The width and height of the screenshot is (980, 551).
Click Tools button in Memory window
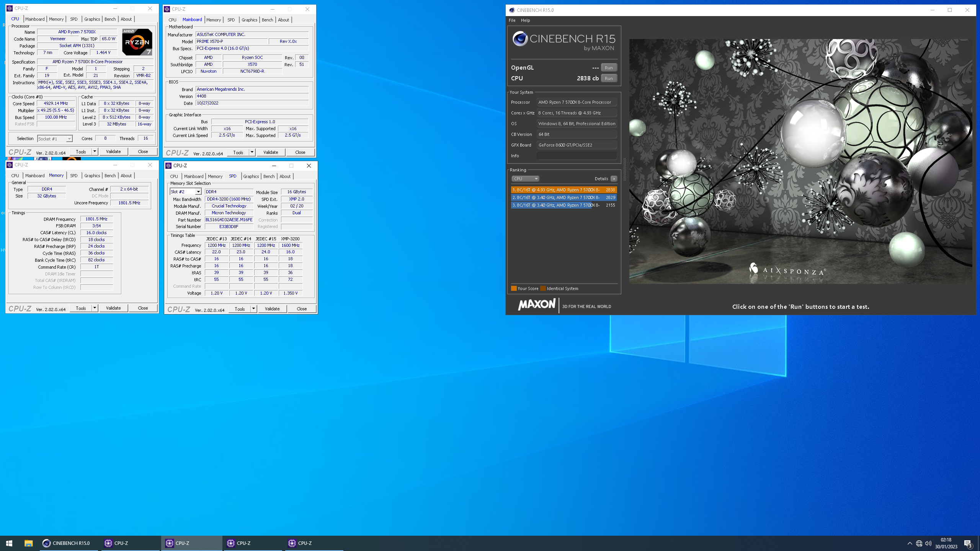coord(81,308)
